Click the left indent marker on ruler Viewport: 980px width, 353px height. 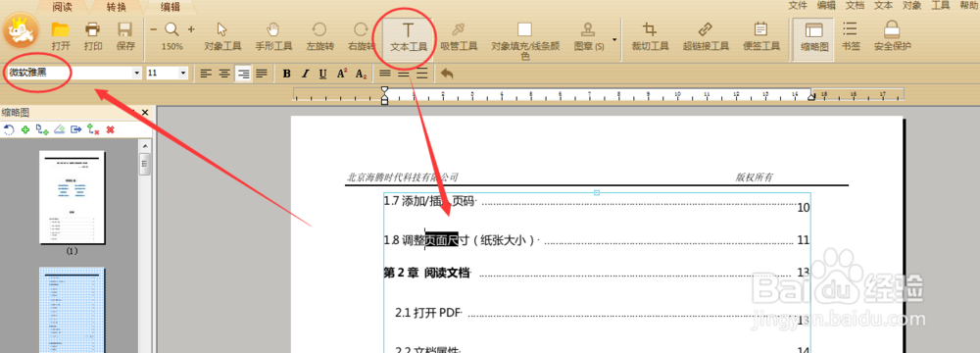click(384, 96)
